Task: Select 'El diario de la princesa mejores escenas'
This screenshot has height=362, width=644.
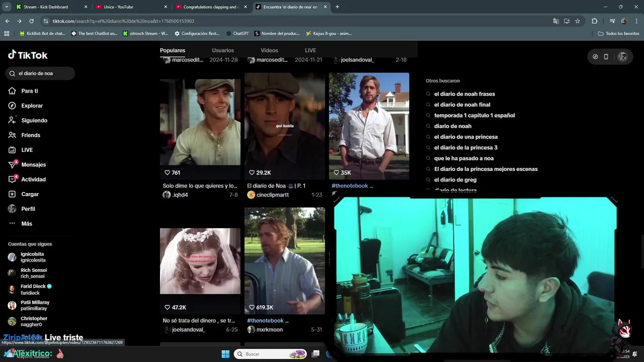Action: pos(486,169)
